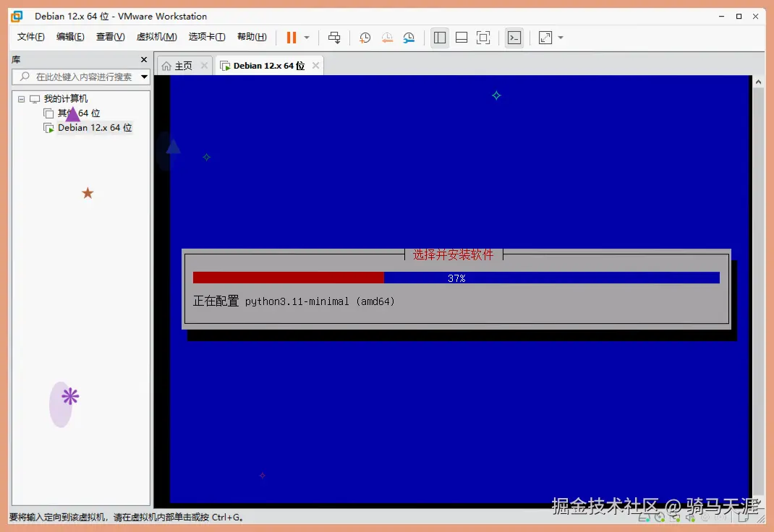
Task: Send Ctrl+Alt+Del to the virtual machine
Action: [334, 38]
